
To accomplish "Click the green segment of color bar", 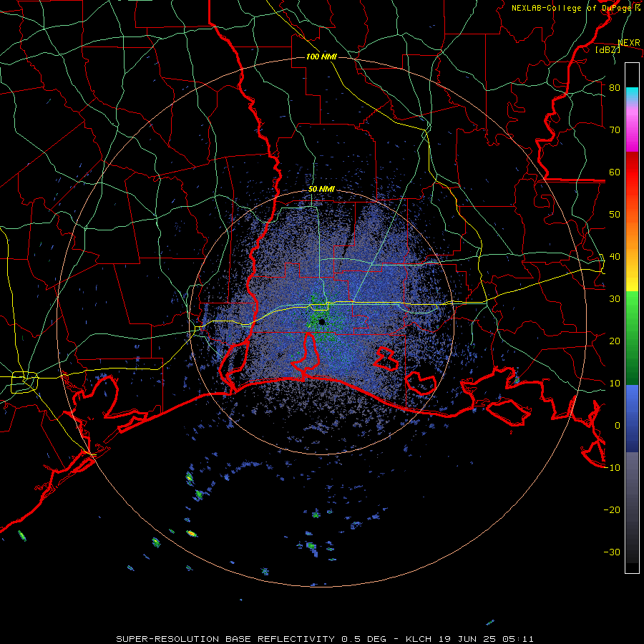I will coord(632,338).
